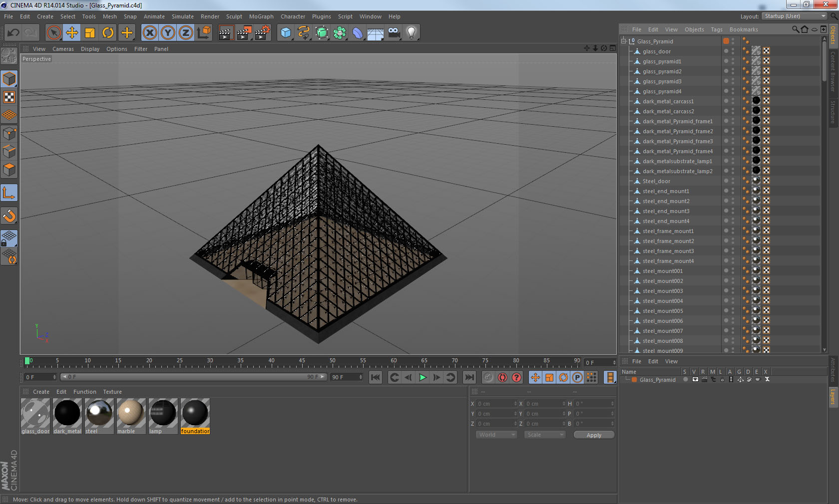Click the X position field
The width and height of the screenshot is (839, 504).
[496, 404]
